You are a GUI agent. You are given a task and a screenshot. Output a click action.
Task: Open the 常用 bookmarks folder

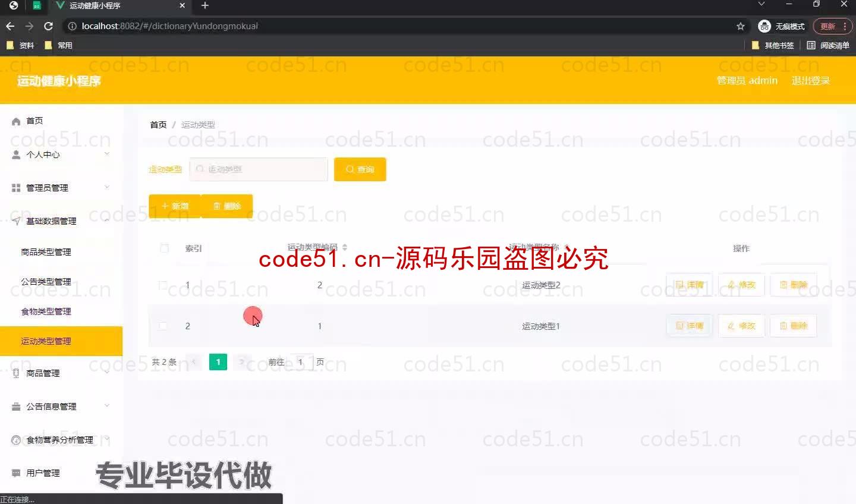(x=58, y=45)
